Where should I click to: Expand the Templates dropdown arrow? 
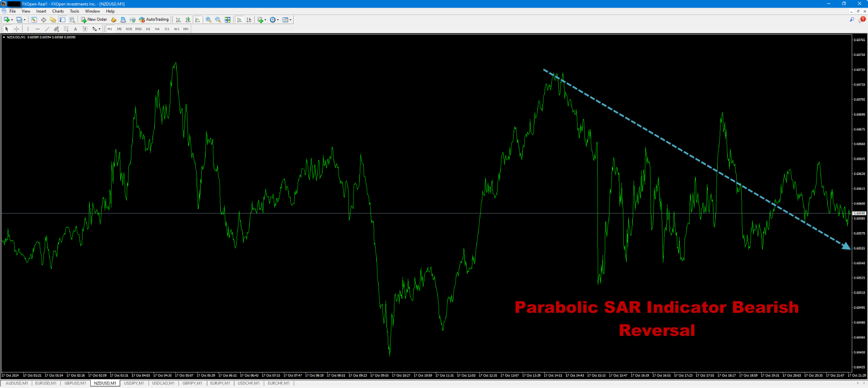point(290,19)
